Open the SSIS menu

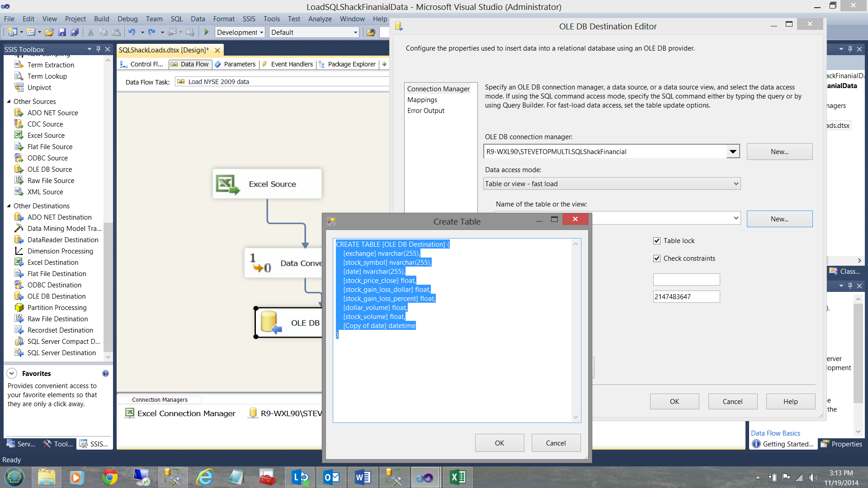click(249, 19)
